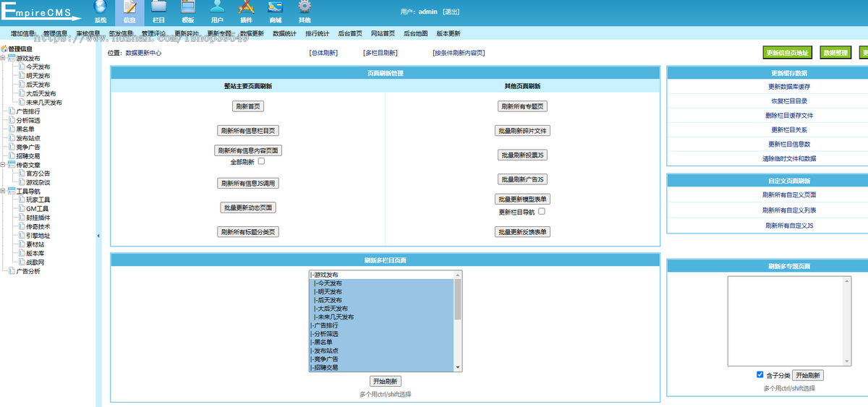The height and width of the screenshot is (407, 868).
Task: Click the 刷新所有自定义列表 link
Action: [789, 210]
